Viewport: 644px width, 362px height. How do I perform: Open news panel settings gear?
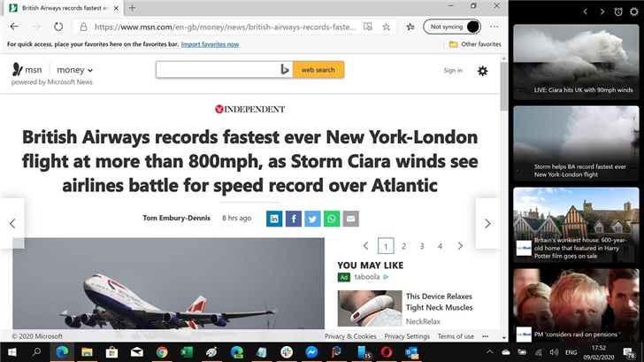(x=634, y=12)
